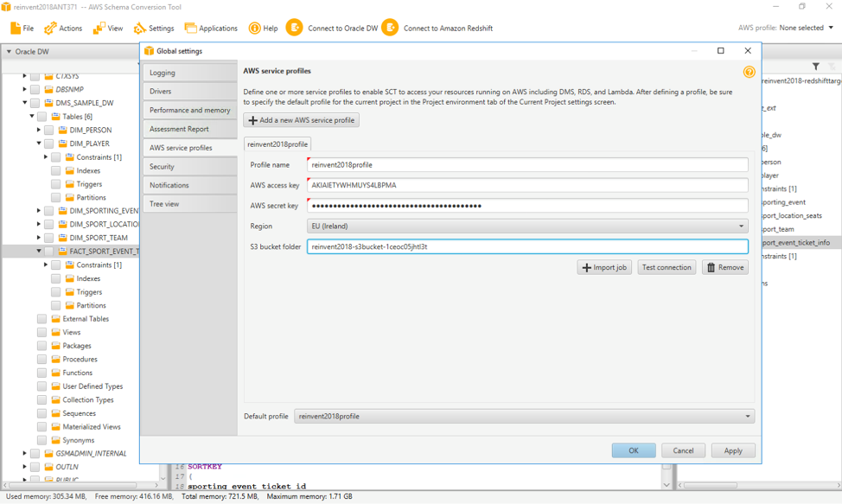Open the Logging settings tab
842x504 pixels.
click(x=190, y=73)
